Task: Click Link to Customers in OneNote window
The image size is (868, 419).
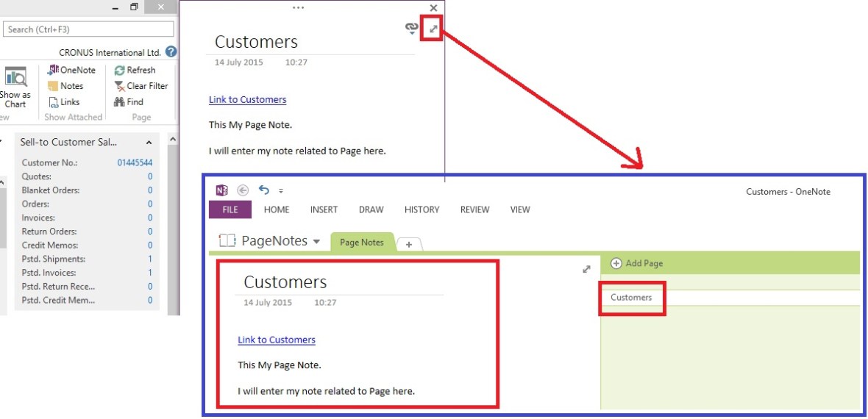Action: pos(277,340)
